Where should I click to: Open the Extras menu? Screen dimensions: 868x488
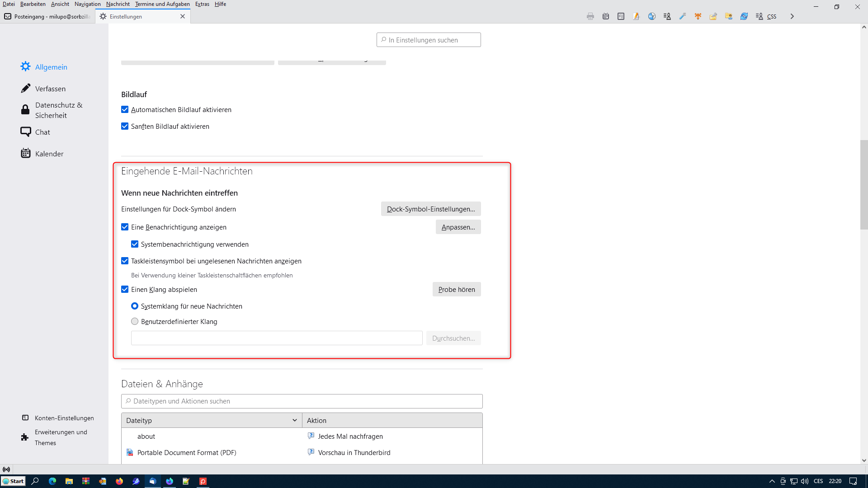[202, 4]
